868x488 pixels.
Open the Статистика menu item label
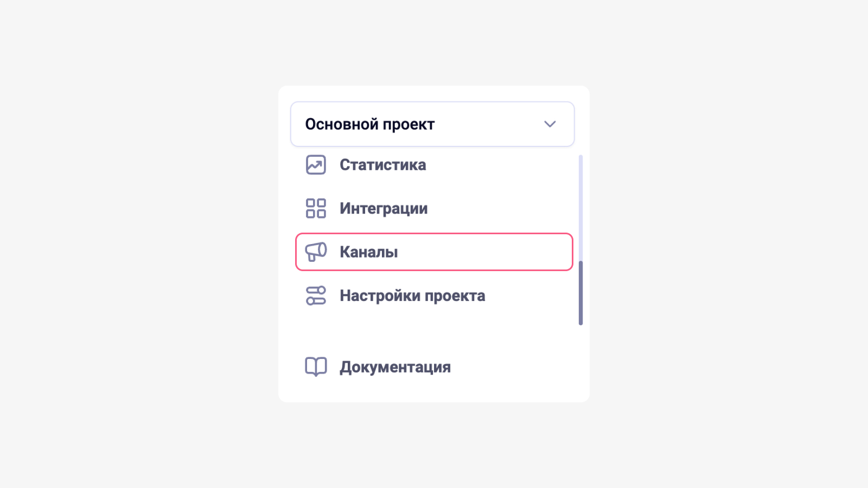pos(382,165)
